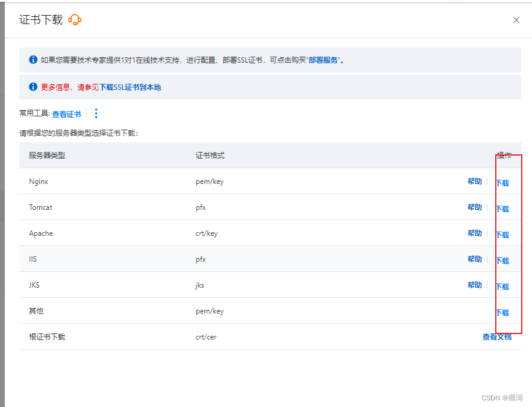This screenshot has height=407, width=532.
Task: Click the crt/key format cell
Action: (x=207, y=233)
